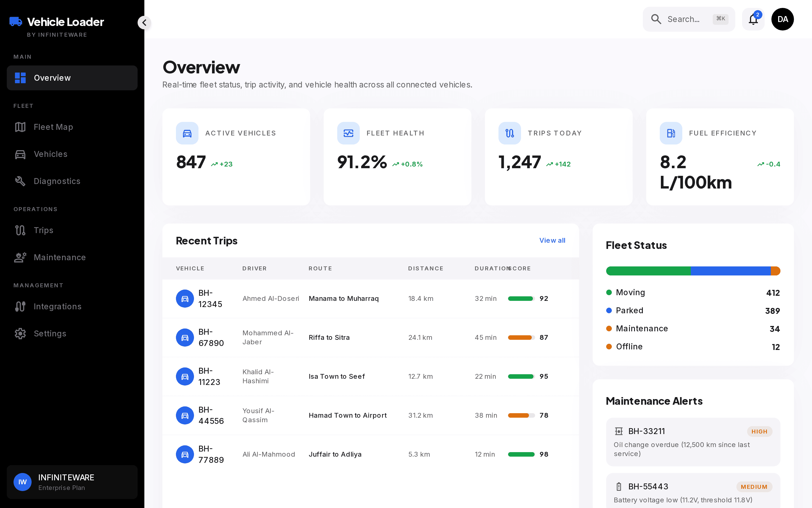Click the Fleet Health monitor icon

(x=348, y=133)
